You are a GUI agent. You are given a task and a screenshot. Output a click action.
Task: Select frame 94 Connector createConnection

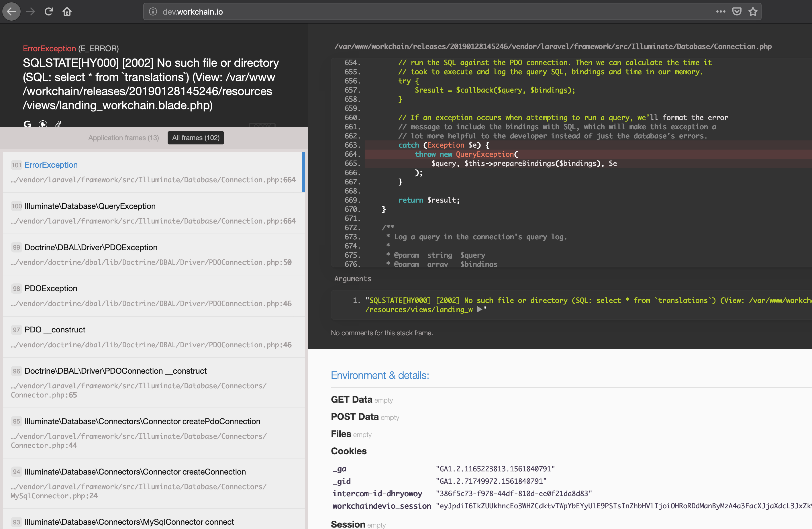154,483
